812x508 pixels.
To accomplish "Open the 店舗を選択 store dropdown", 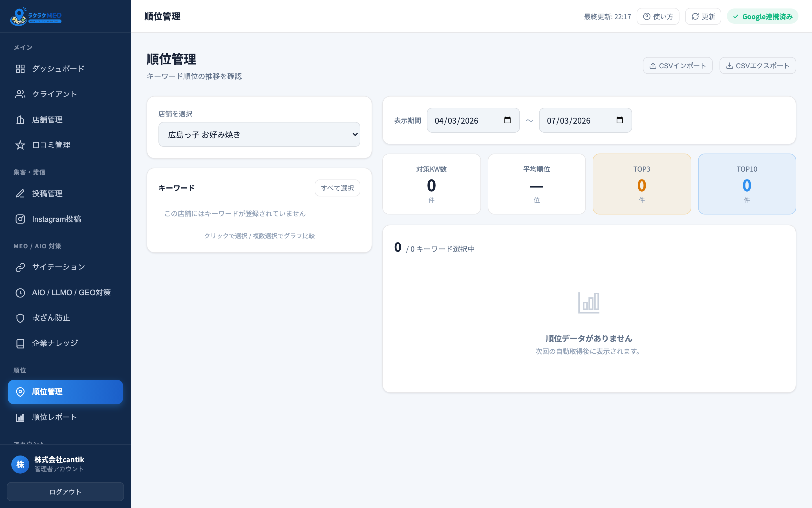I will point(259,134).
